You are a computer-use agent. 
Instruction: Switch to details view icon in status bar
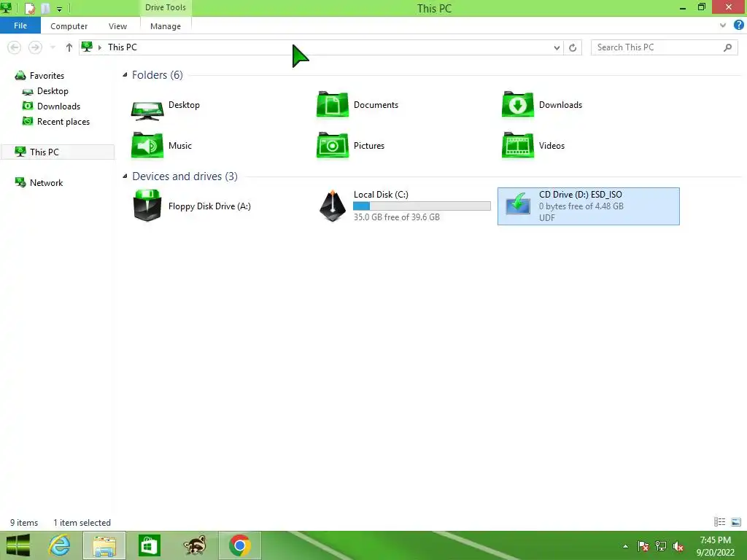[719, 522]
